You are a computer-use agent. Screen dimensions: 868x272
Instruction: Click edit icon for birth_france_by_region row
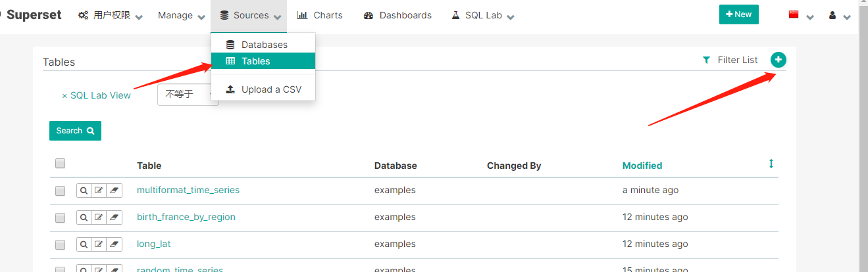point(99,217)
